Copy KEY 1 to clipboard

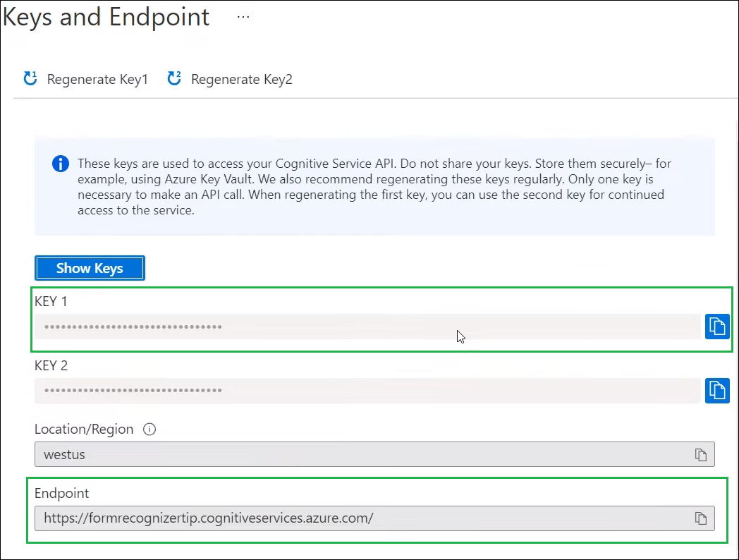click(x=717, y=326)
